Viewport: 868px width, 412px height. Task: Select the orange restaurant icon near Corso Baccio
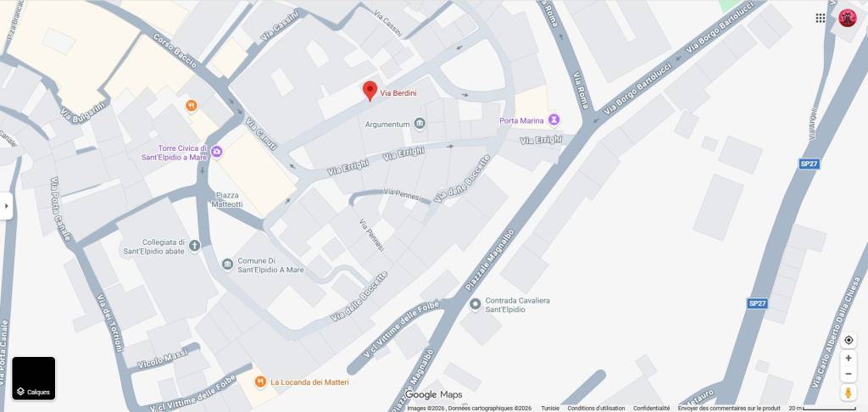[x=191, y=106]
